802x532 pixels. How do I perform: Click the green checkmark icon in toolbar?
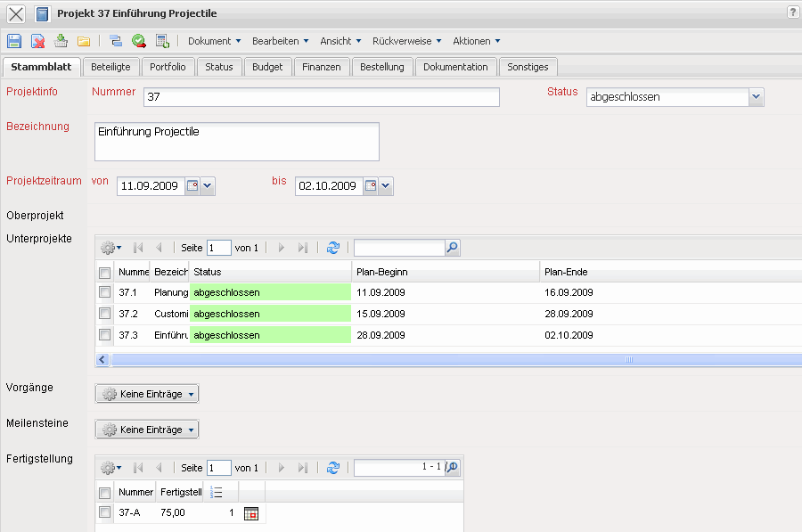139,41
